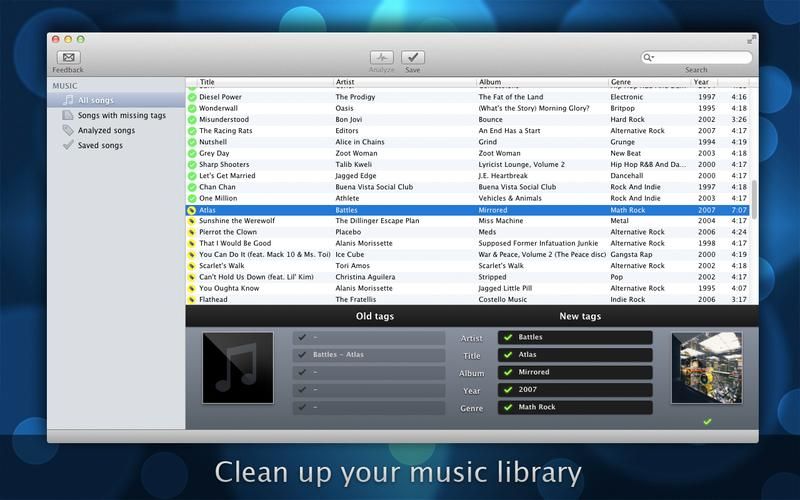Click the green status icon for Nutshell
Image resolution: width=800 pixels, height=500 pixels.
192,142
